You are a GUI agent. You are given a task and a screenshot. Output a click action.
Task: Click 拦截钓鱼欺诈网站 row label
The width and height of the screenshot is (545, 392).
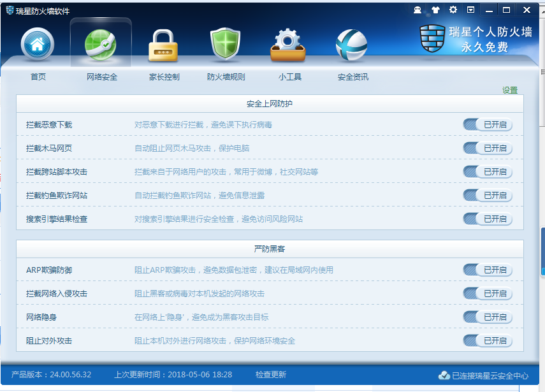click(x=57, y=196)
